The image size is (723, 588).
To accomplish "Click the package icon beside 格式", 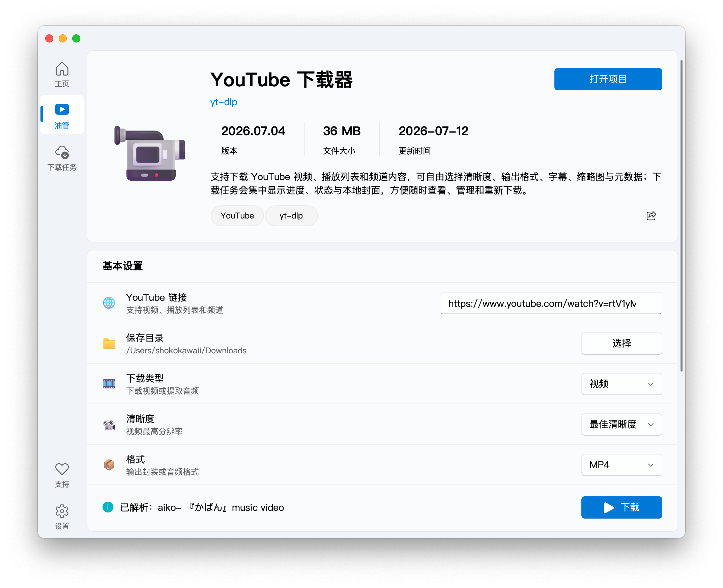I will coord(109,465).
